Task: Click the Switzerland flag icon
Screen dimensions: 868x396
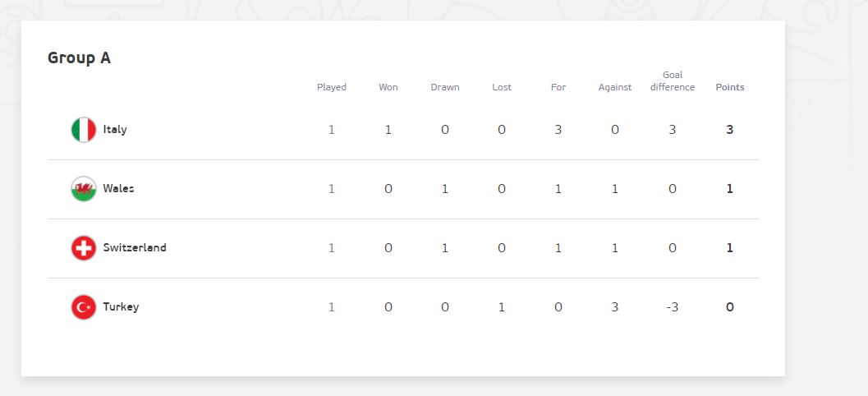Action: click(x=84, y=248)
